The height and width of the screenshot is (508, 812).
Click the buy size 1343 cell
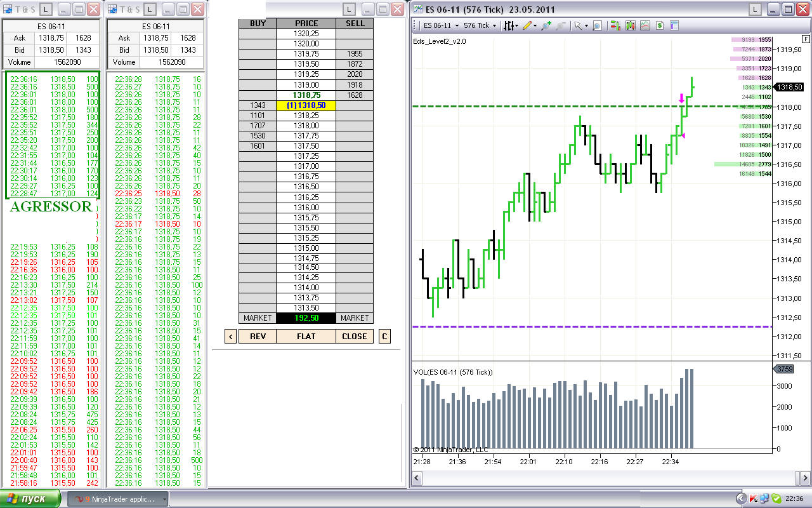click(258, 105)
